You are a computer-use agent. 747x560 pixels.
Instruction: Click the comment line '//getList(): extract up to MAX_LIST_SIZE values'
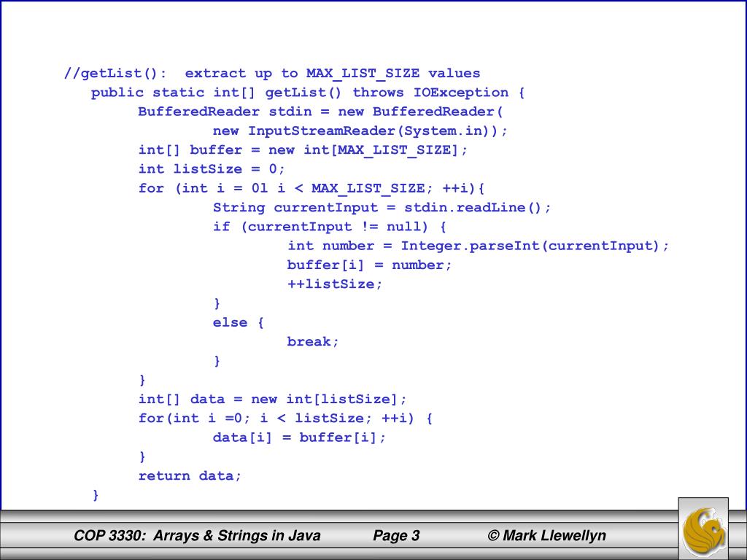(272, 74)
